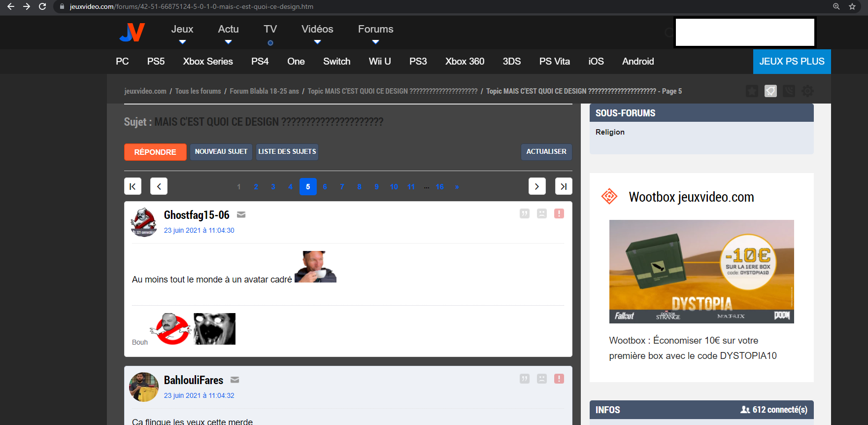The height and width of the screenshot is (425, 868).
Task: Blacklist Ghostfag15-06 using sad face icon
Action: 542,213
